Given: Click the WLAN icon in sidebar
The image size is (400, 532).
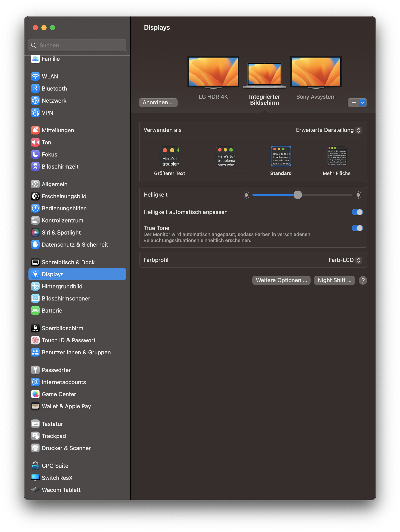Looking at the screenshot, I should 35,77.
